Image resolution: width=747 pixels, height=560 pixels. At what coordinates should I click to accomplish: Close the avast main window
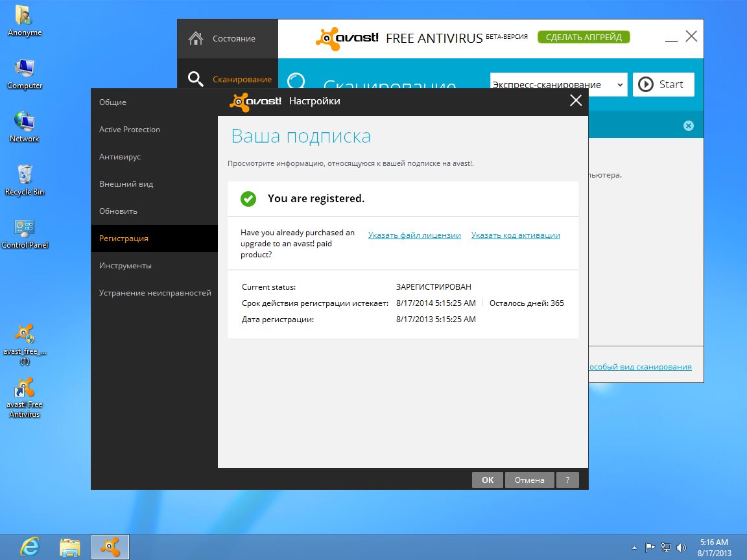pyautogui.click(x=691, y=36)
